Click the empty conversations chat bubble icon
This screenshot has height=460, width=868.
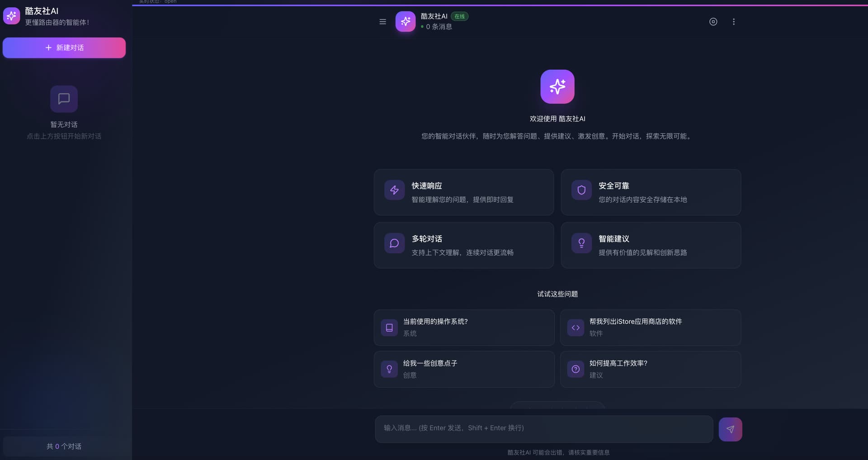tap(64, 99)
